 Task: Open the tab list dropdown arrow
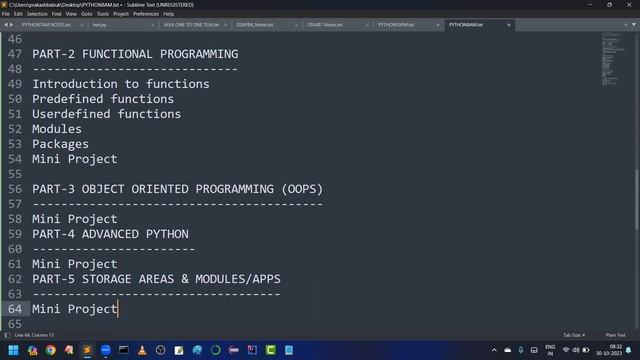633,24
